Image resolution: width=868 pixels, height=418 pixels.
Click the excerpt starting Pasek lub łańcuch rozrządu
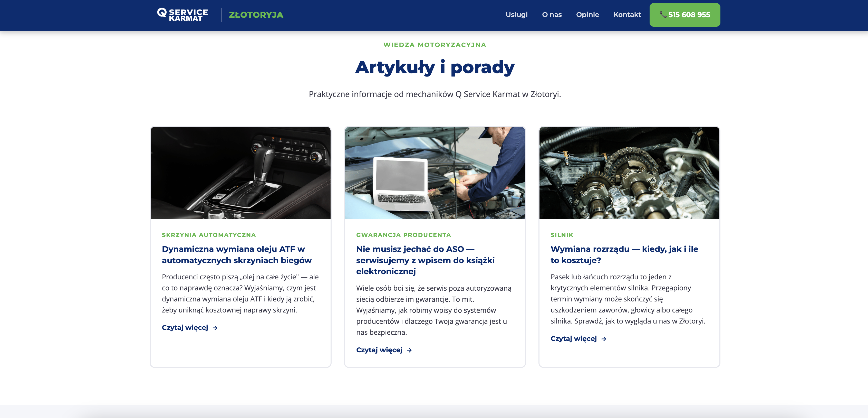point(628,299)
